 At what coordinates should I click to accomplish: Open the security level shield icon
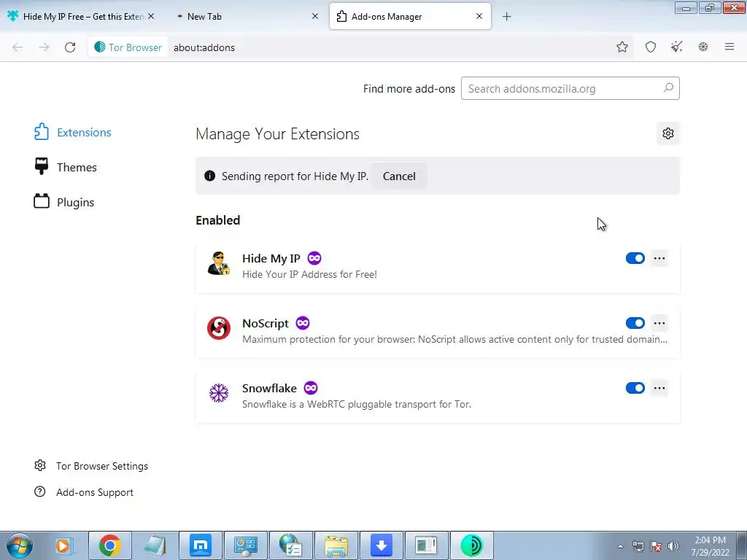tap(650, 47)
